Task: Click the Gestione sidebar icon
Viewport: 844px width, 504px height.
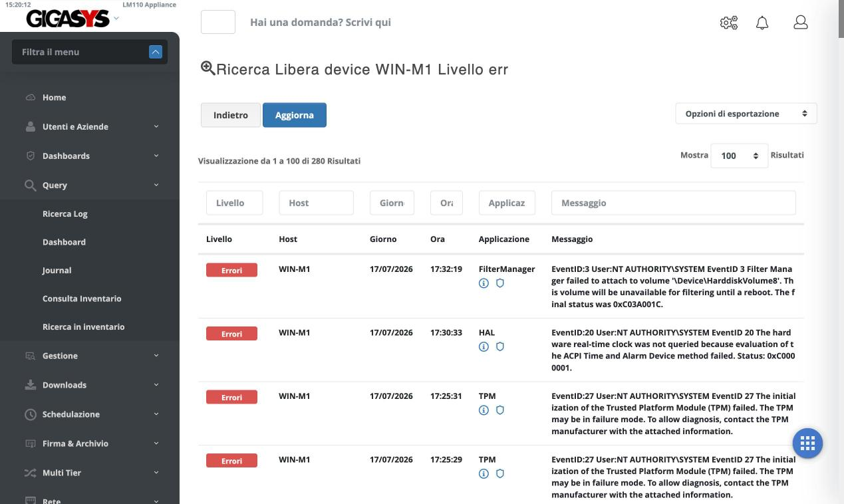Action: (30, 356)
